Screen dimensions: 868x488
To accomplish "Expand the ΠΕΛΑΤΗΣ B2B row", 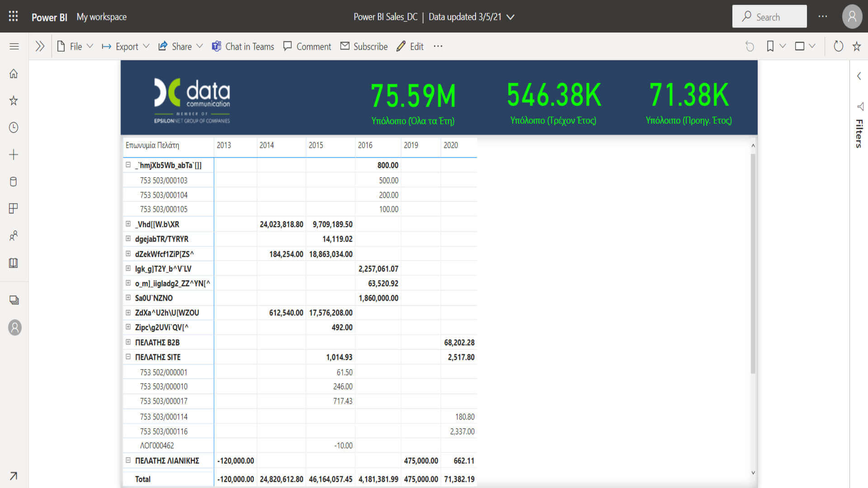I will (x=128, y=342).
